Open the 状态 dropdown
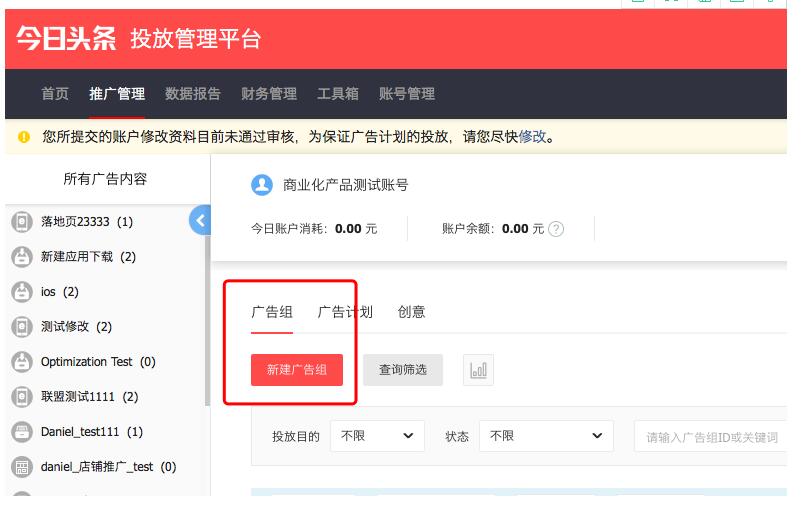The height and width of the screenshot is (506, 804). point(546,436)
